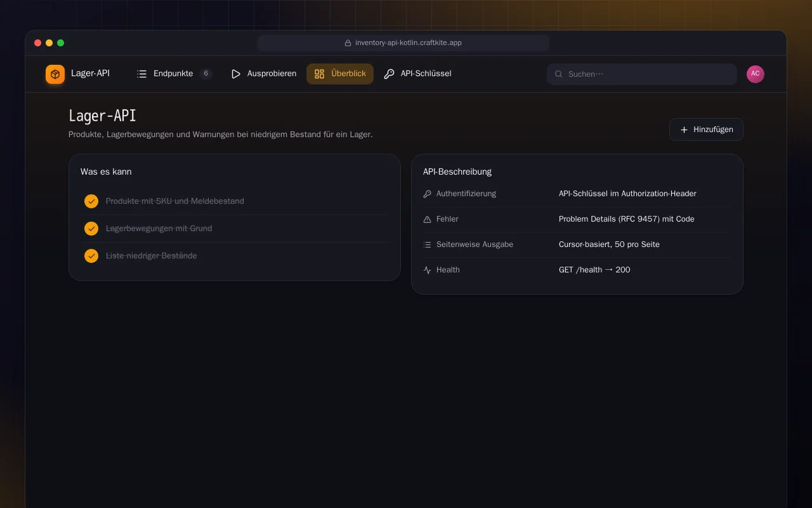Click the page subtitle about Produkte, Lagerbewegungen
812x508 pixels.
221,135
